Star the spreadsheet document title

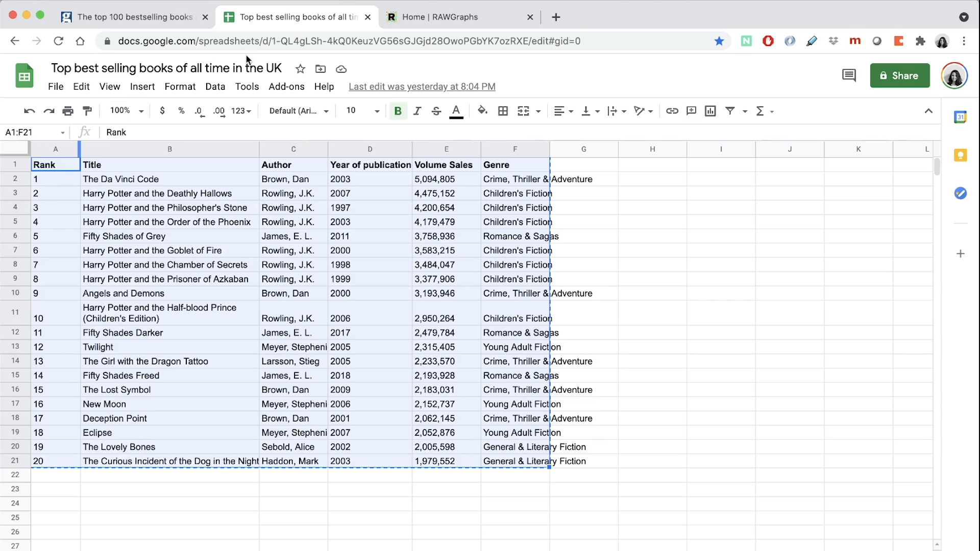(x=300, y=69)
